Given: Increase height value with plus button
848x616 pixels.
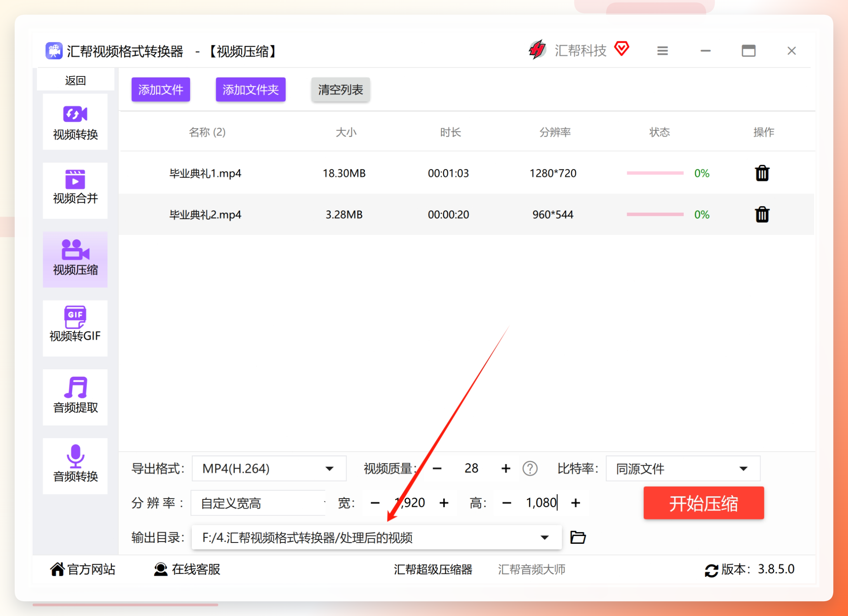Looking at the screenshot, I should coord(575,503).
